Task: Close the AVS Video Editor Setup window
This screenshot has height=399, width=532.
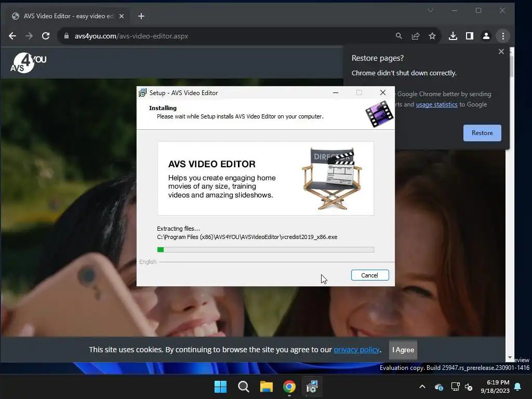Action: [383, 92]
